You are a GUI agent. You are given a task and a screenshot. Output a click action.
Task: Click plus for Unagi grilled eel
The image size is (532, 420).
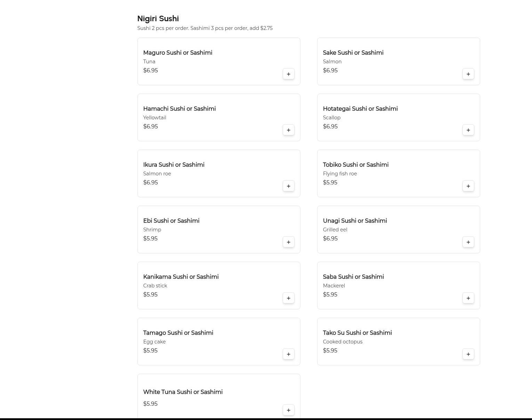[468, 242]
